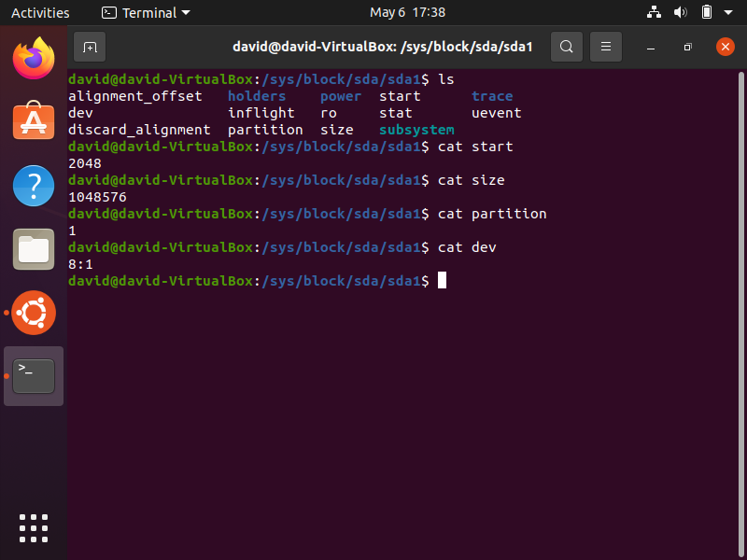Image resolution: width=747 pixels, height=560 pixels.
Task: Open the Terminal hamburger menu
Action: (606, 47)
